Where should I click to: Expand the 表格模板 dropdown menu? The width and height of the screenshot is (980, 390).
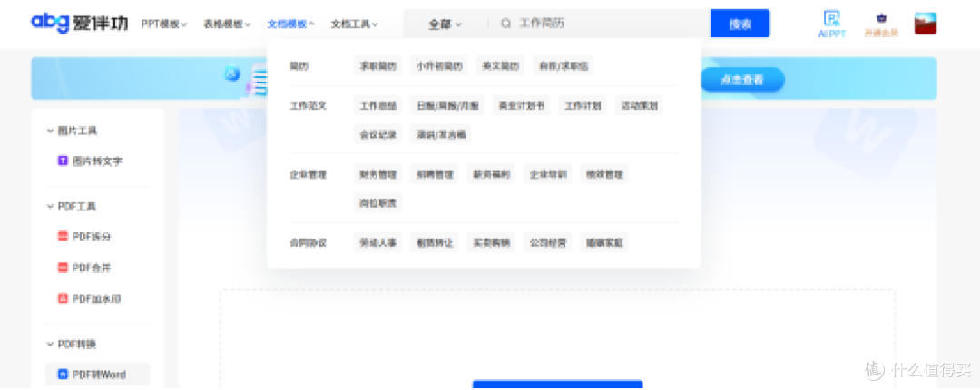pos(227,24)
